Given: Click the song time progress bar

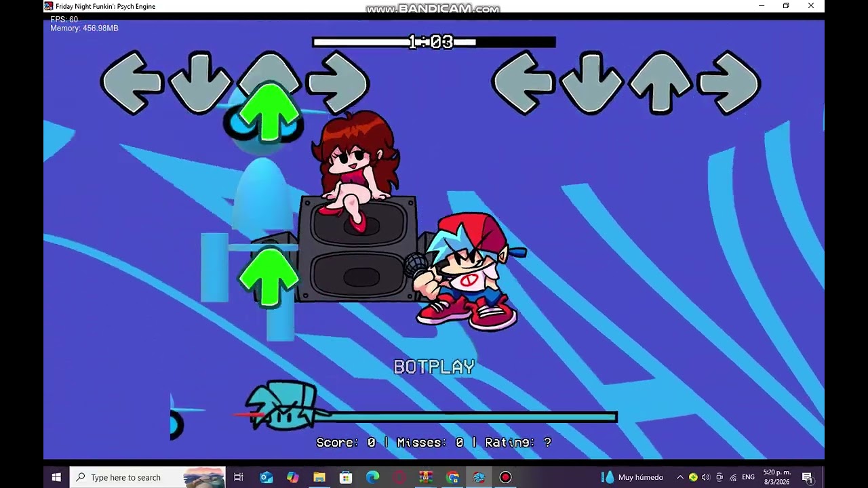Looking at the screenshot, I should coord(434,42).
